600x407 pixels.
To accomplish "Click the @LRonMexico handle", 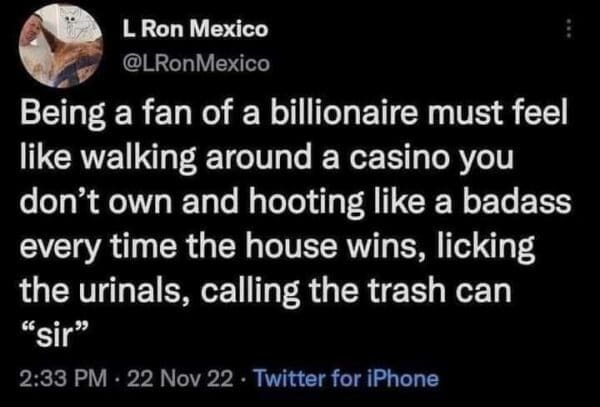I will [x=195, y=62].
